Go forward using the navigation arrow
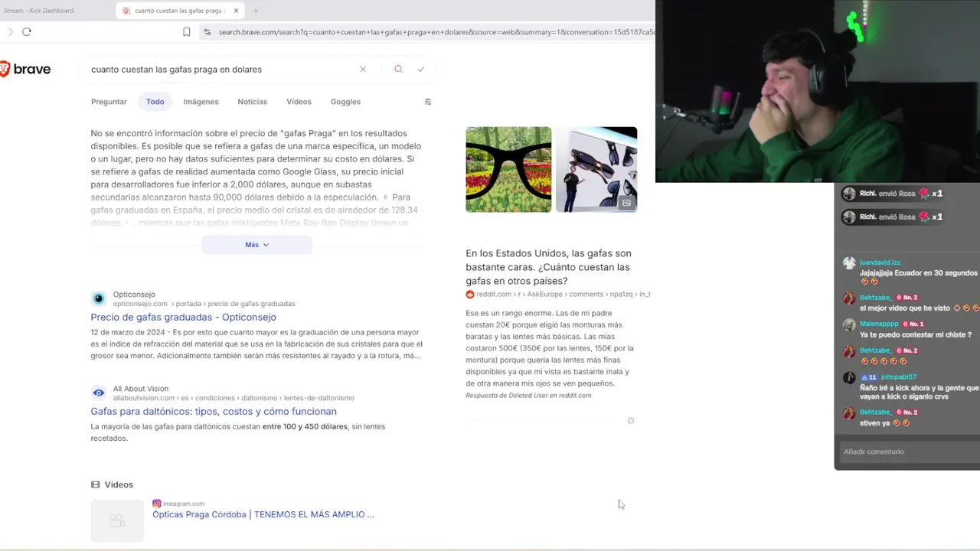Viewport: 980px width, 551px height. (10, 31)
